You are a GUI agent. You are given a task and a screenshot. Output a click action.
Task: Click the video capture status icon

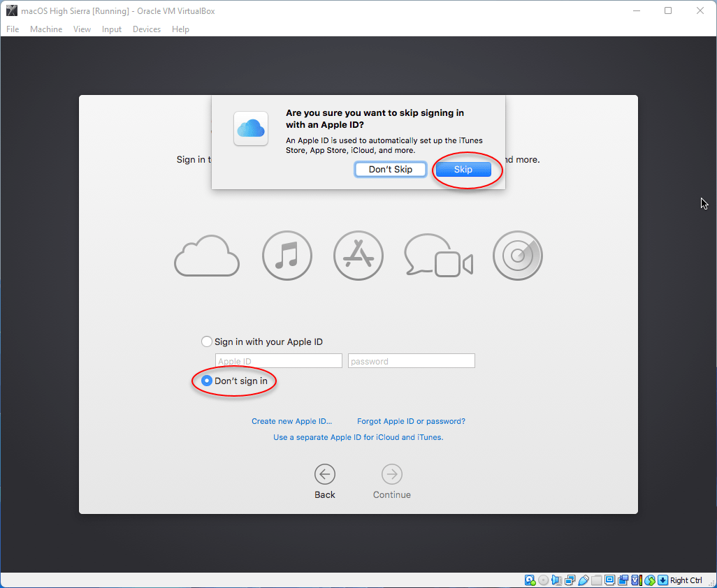point(623,580)
